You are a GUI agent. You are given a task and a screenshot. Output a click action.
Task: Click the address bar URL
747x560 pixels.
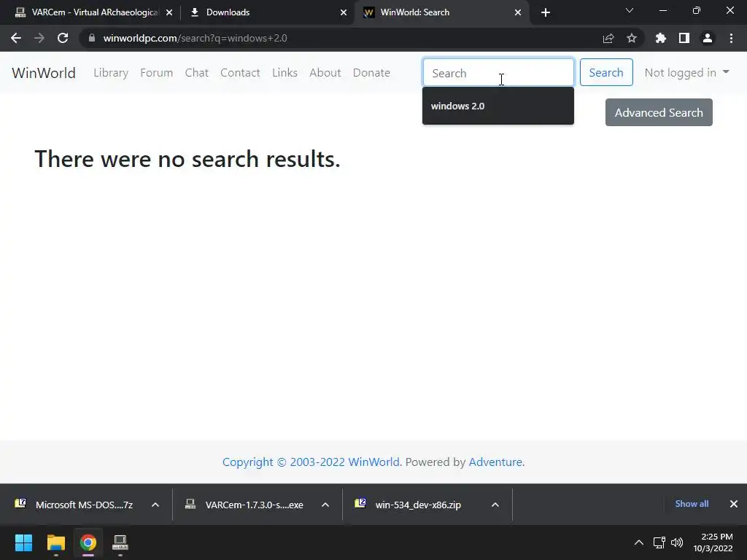pyautogui.click(x=195, y=38)
